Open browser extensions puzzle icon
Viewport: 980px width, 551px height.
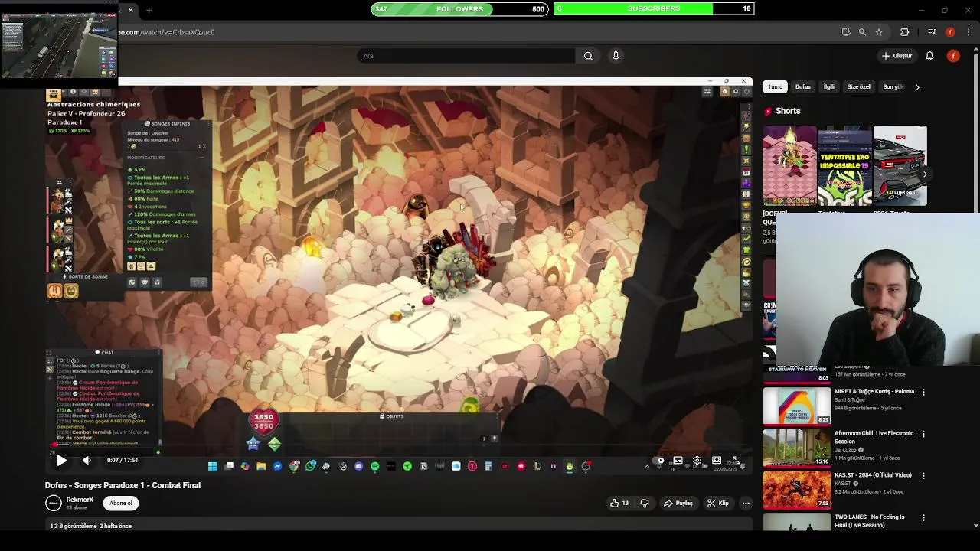point(905,32)
